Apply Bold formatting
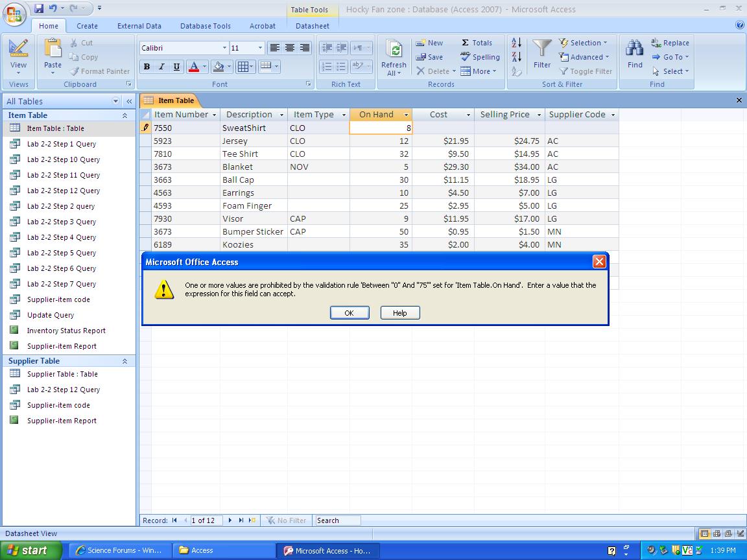Screen dimensions: 747x560 [147, 67]
